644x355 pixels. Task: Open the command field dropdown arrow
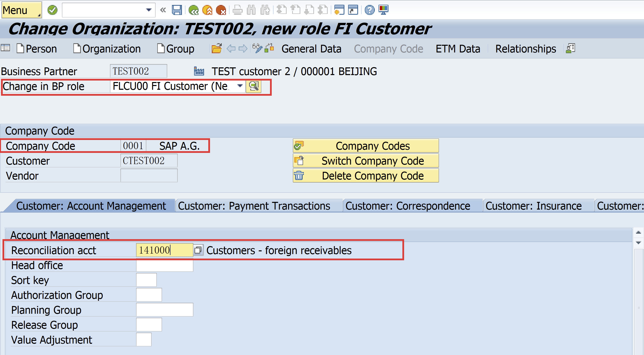click(x=149, y=10)
